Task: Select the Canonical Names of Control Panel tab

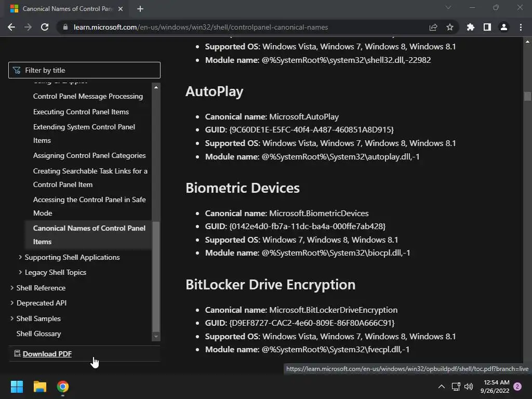Action: pos(67,9)
